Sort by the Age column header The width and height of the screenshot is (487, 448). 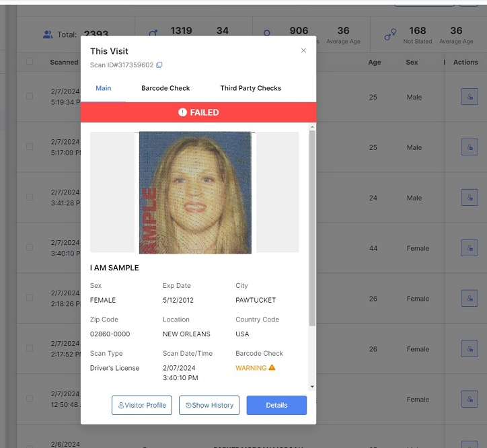pyautogui.click(x=375, y=62)
